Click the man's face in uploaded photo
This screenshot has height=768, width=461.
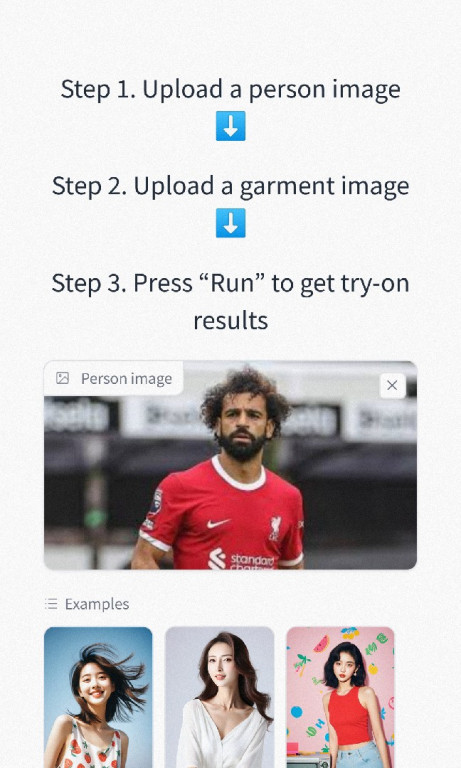(x=242, y=424)
